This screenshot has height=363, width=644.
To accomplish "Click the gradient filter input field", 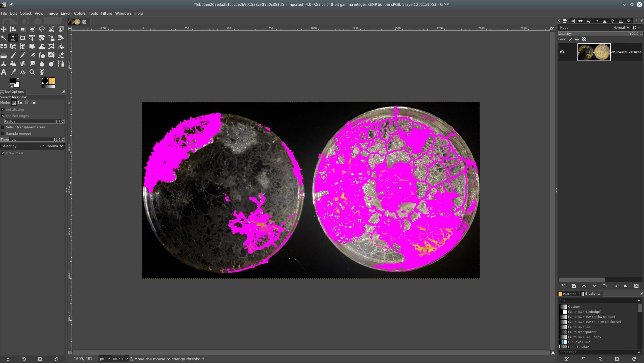I will point(597,300).
